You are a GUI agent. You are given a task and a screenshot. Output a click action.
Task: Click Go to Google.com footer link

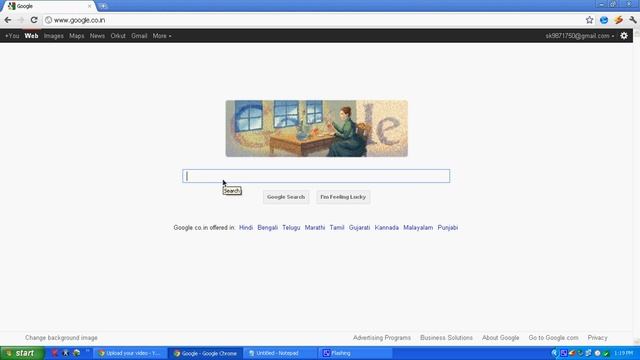tap(553, 338)
